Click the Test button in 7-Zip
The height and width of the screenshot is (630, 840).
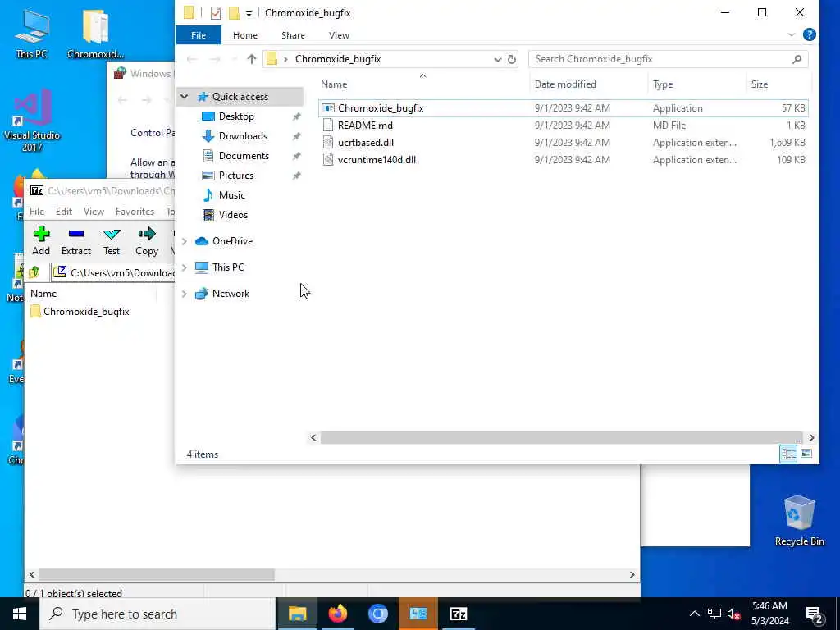pyautogui.click(x=112, y=240)
